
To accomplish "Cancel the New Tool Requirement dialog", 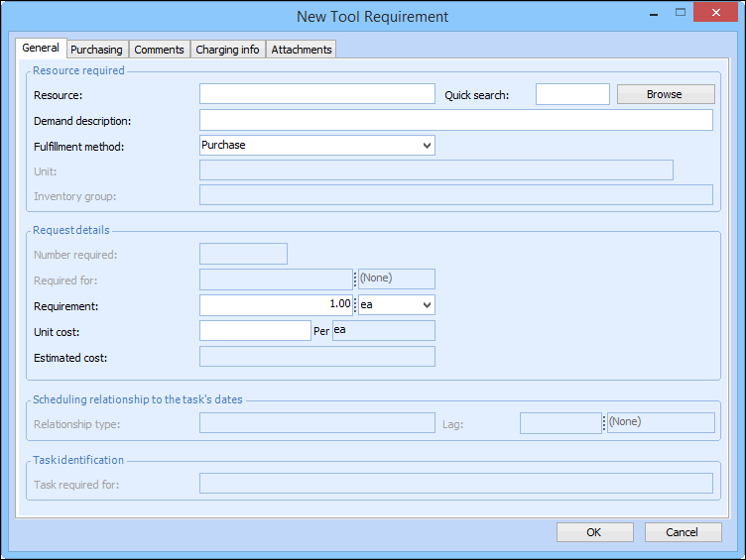I will click(683, 532).
